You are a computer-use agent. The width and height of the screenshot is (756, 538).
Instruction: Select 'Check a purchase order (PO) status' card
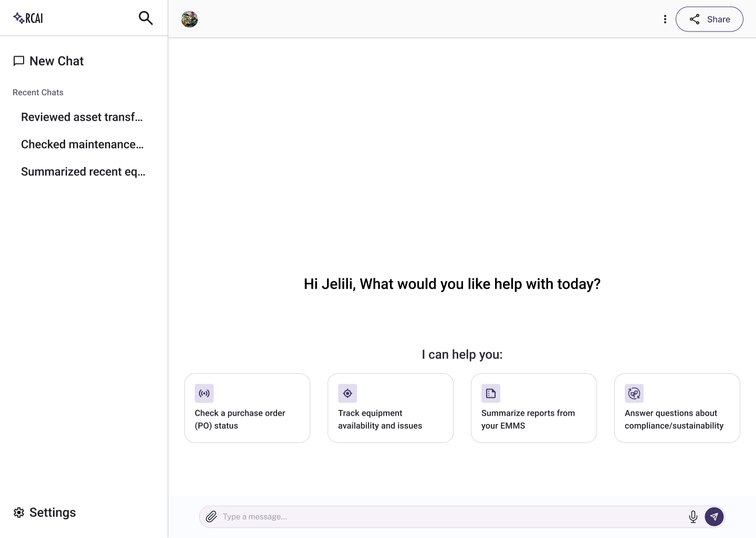tap(247, 408)
